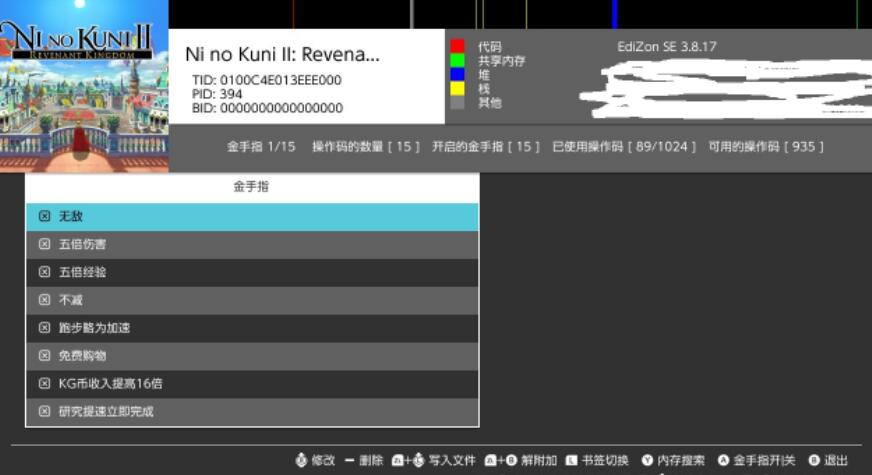Click the TID: 0100C4E013EEE000 text
Image resolution: width=872 pixels, height=475 pixels.
coord(267,80)
